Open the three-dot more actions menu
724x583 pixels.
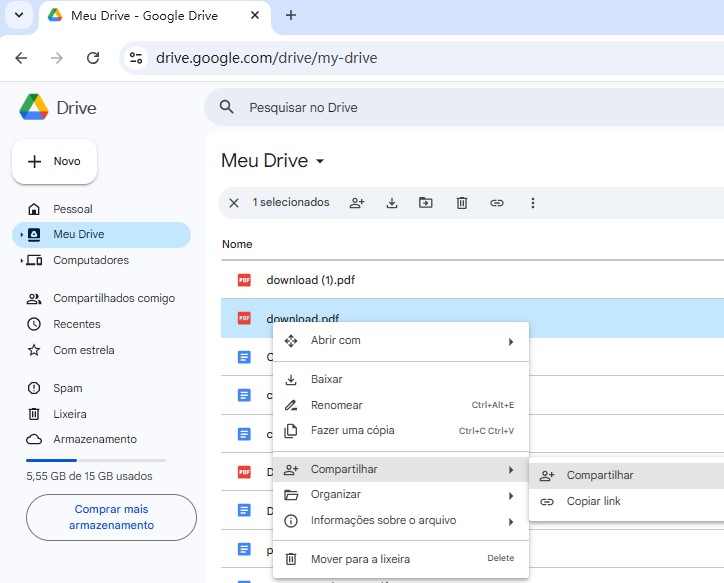click(533, 203)
